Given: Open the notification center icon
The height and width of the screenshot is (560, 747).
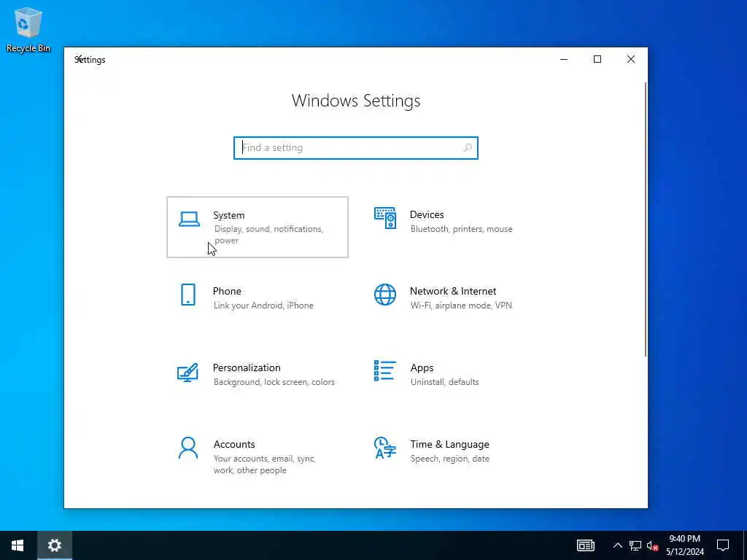Looking at the screenshot, I should [723, 545].
